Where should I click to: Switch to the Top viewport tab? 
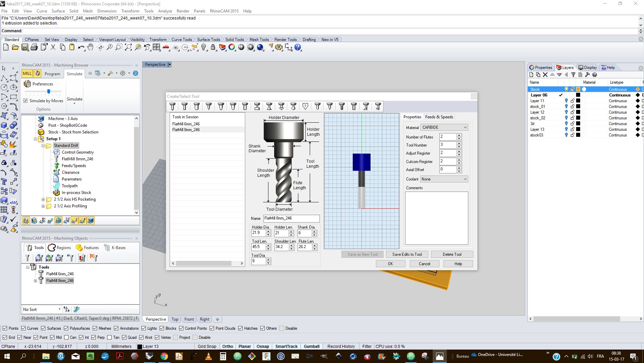[x=175, y=319]
